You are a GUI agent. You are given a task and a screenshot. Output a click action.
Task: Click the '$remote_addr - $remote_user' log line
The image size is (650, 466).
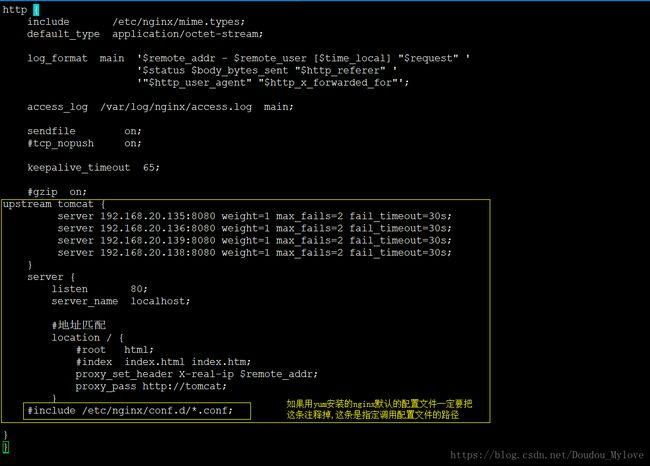[x=303, y=58]
